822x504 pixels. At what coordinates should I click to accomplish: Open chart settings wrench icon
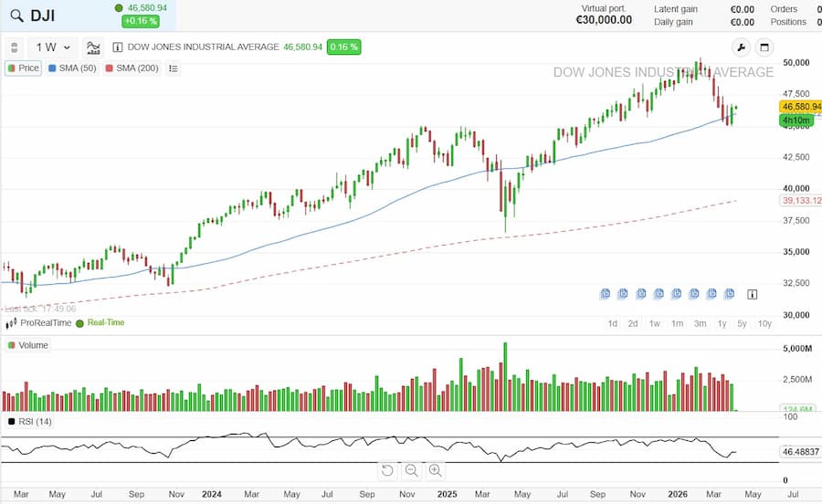click(x=741, y=47)
